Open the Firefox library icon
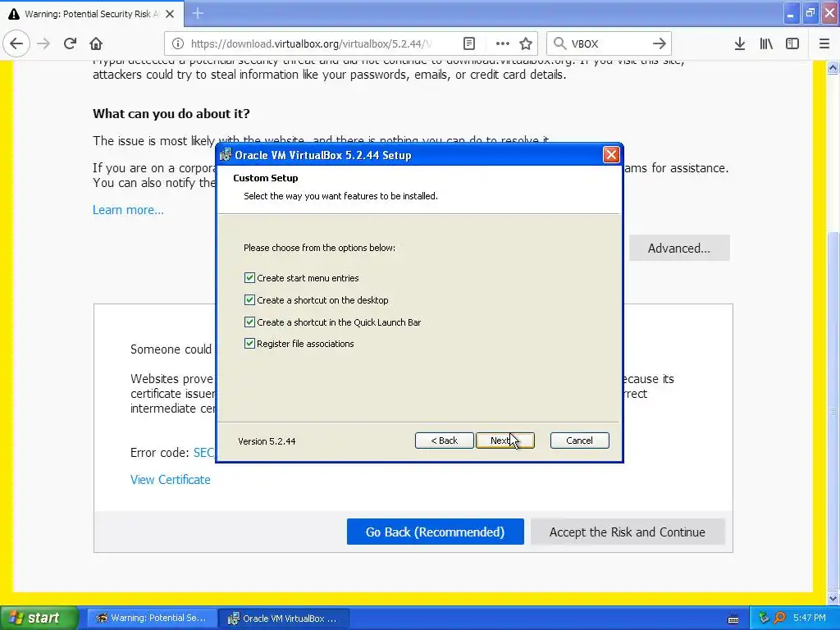 click(766, 43)
